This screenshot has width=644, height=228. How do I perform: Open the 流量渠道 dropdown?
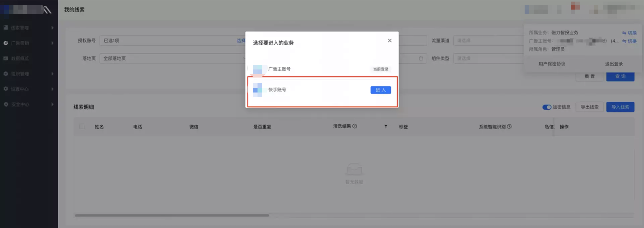click(488, 40)
